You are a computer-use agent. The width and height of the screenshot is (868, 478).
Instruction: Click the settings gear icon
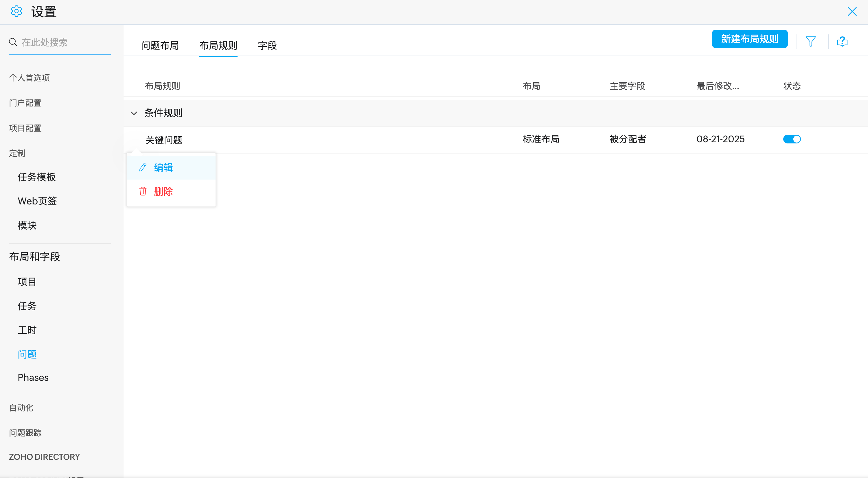click(16, 12)
